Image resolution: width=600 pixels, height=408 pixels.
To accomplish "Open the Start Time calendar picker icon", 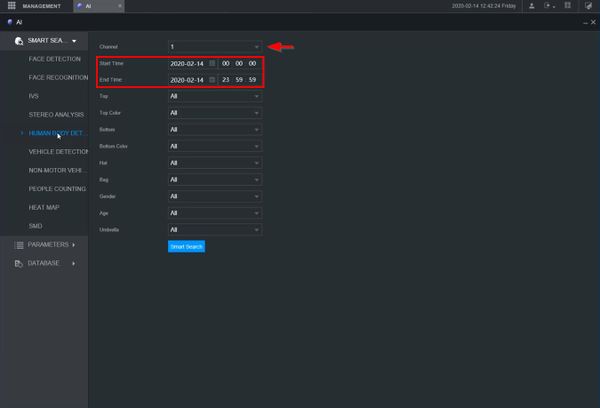I will pos(212,63).
